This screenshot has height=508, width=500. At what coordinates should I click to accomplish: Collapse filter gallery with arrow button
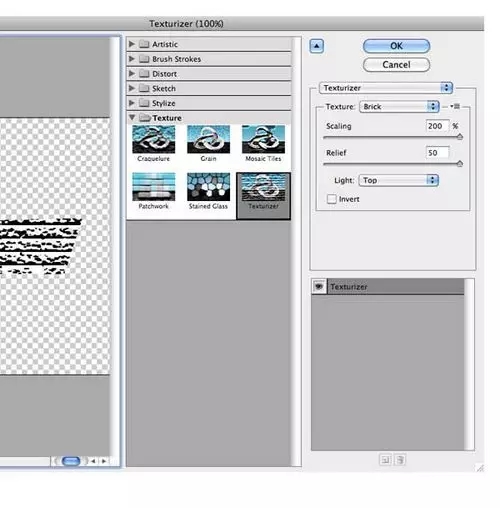(x=316, y=46)
